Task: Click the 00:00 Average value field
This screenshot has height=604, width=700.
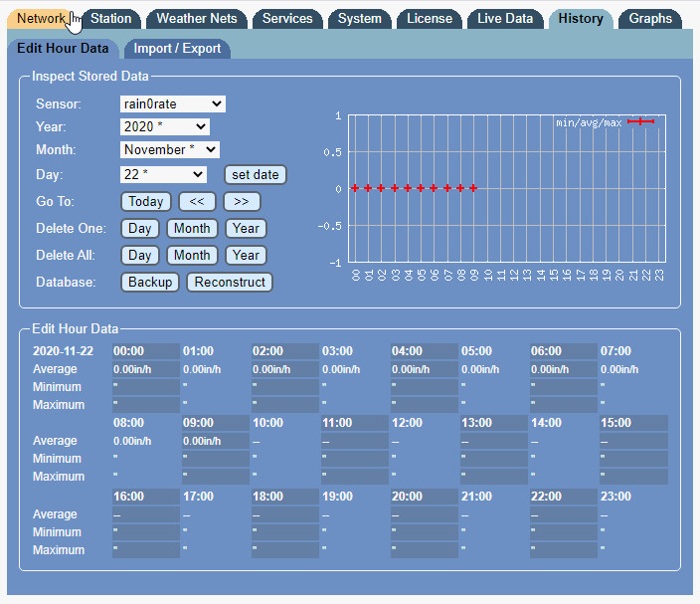Action: [146, 369]
